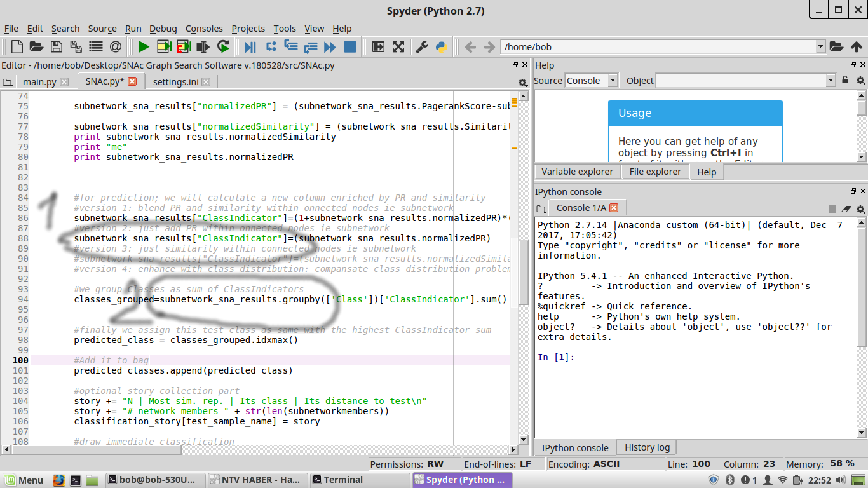Expand the Source Console dropdown
The width and height of the screenshot is (868, 488).
point(613,81)
